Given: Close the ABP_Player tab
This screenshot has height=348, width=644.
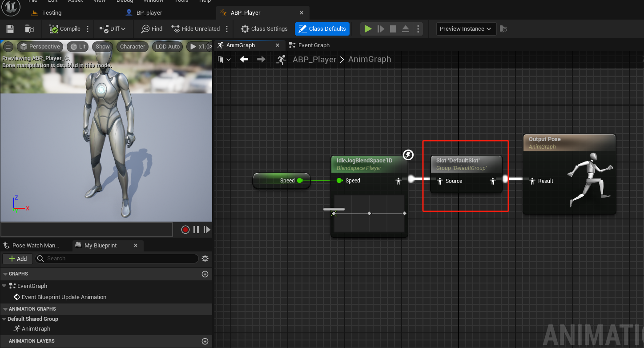Looking at the screenshot, I should tap(302, 12).
